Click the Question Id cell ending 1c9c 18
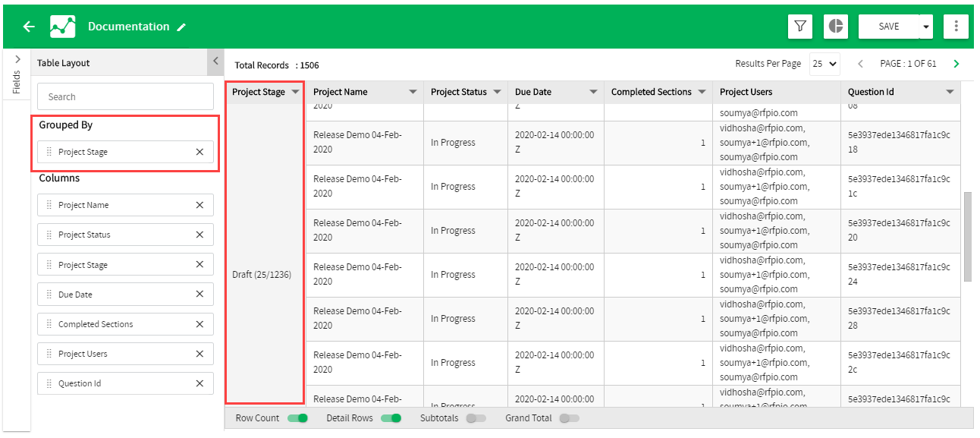Screen dimensions: 980x438 coord(900,143)
